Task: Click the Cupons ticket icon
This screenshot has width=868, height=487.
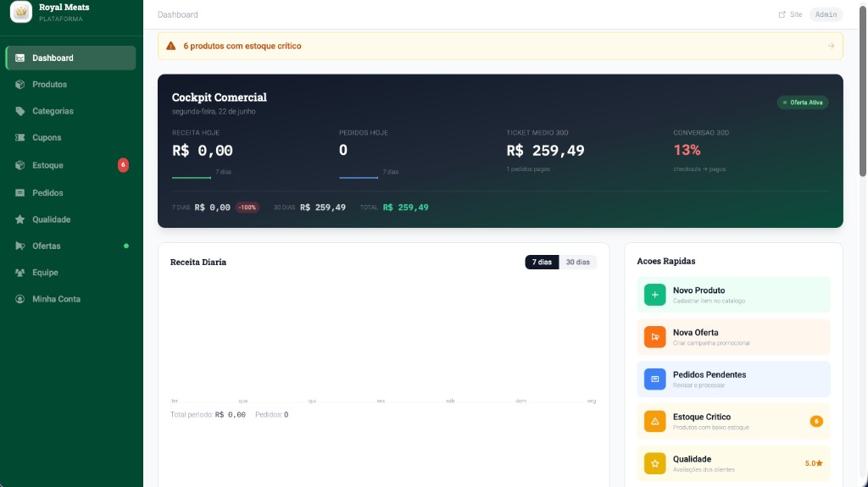Action: coord(20,137)
